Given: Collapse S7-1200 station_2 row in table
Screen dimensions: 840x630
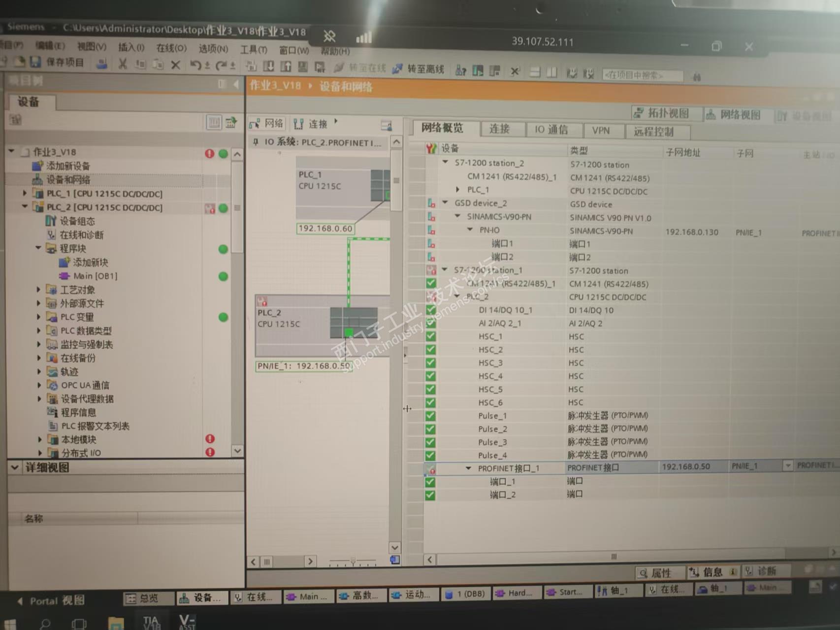Looking at the screenshot, I should (446, 162).
